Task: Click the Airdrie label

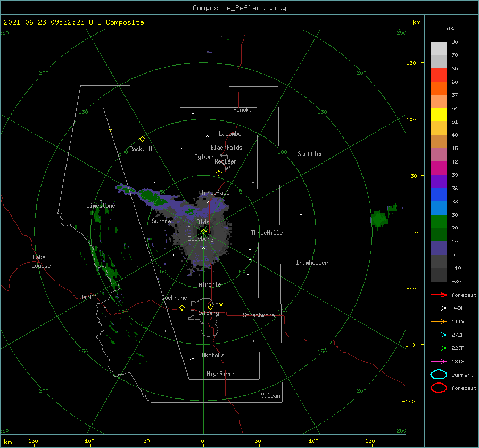Action: 210,284
